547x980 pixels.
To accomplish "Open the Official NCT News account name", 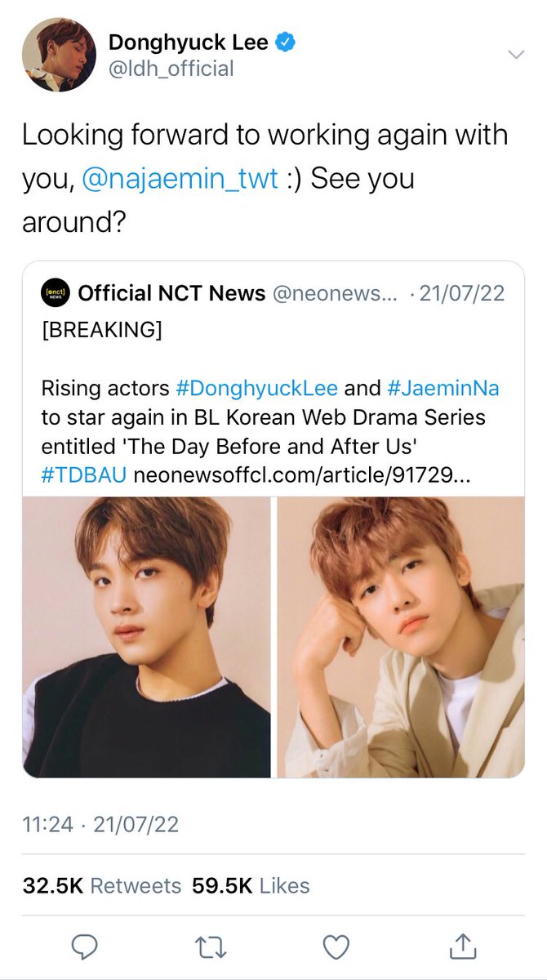I will point(171,293).
